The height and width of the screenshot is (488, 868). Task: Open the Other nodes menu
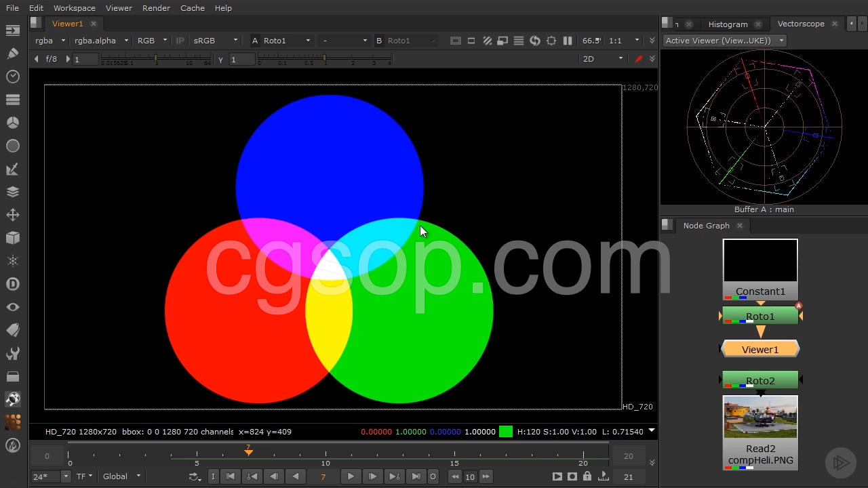(13, 376)
